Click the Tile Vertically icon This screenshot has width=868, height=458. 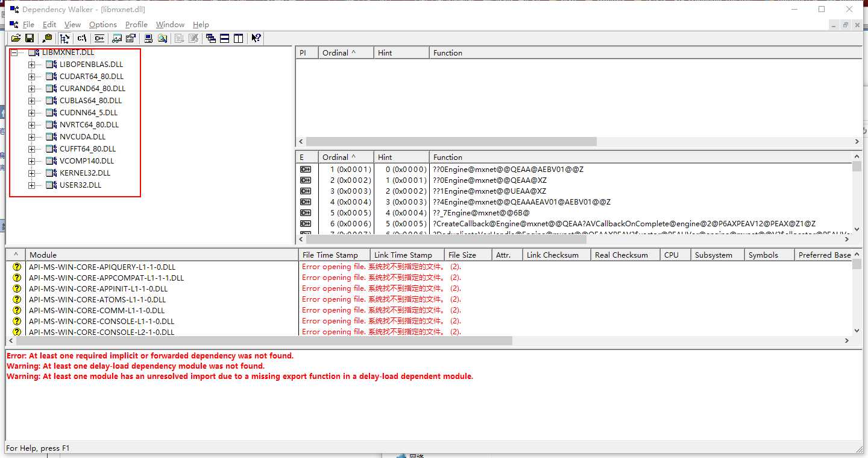(x=238, y=38)
